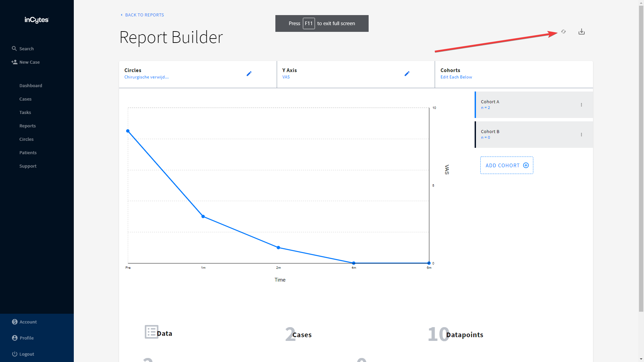Click the Logout power icon
644x362 pixels.
15,354
